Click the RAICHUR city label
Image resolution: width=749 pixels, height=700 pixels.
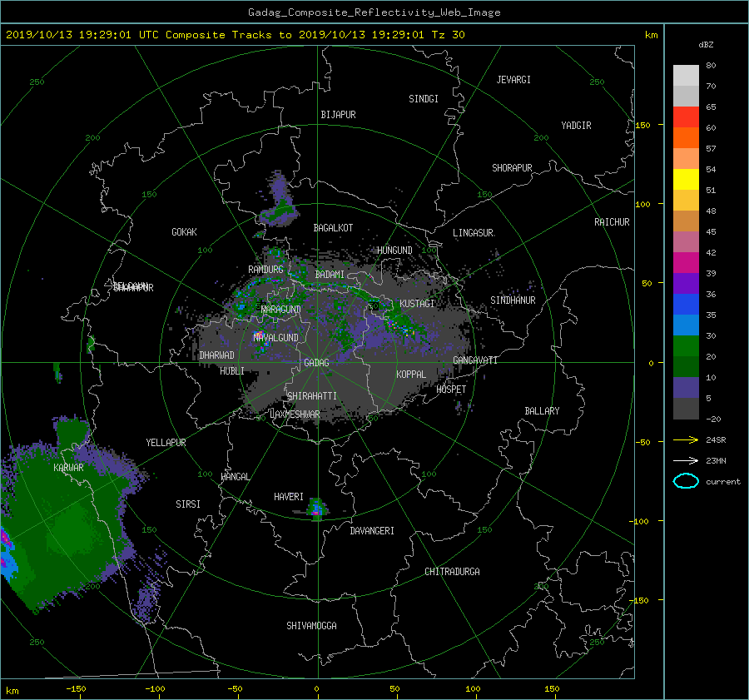[x=612, y=222]
